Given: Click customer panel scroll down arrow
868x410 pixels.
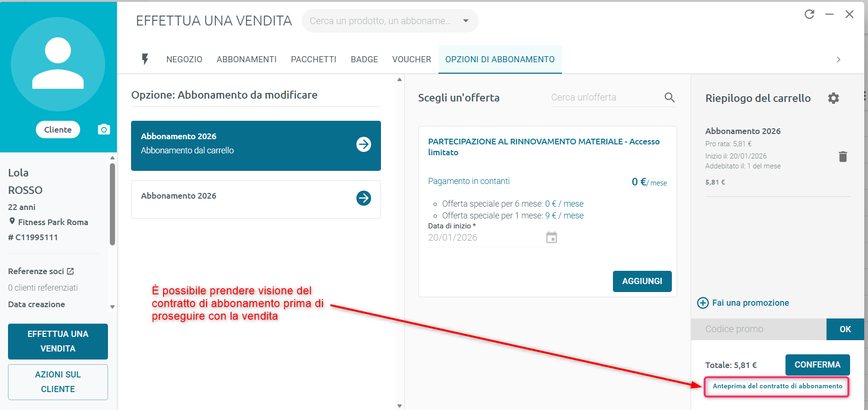Looking at the screenshot, I should pos(112,307).
